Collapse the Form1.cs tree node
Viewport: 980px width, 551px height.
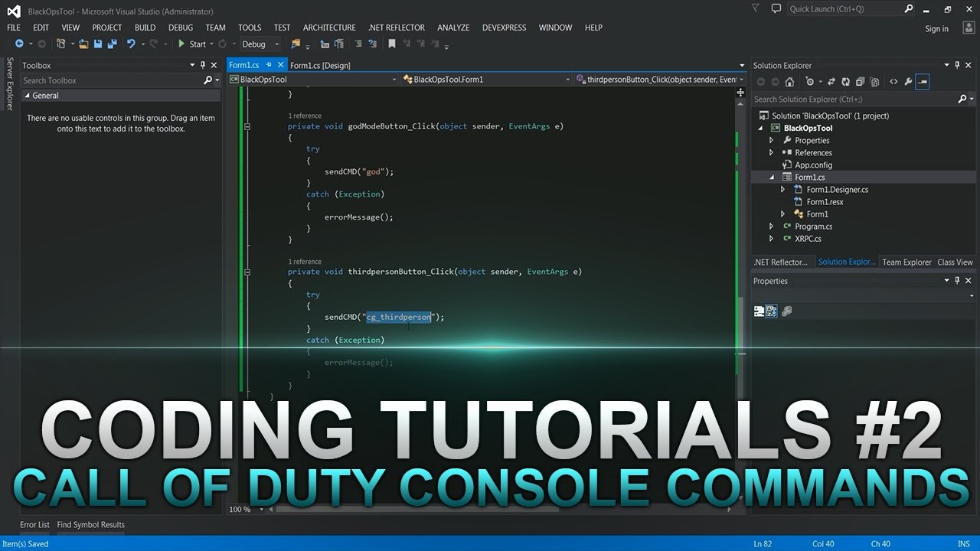[772, 178]
